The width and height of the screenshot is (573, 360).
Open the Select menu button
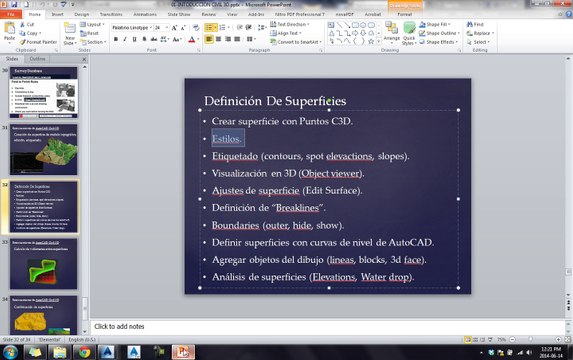click(478, 42)
